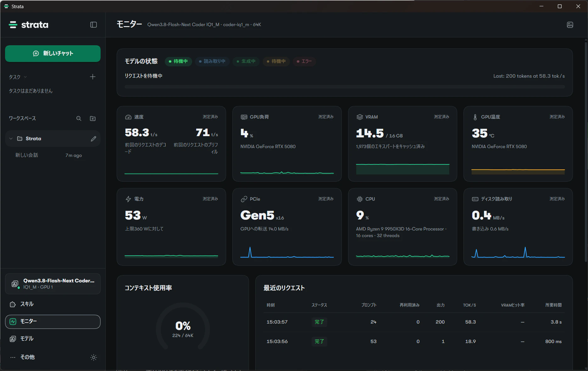588x371 pixels.
Task: Click the speedometer icon on the 速度 card
Action: click(x=128, y=117)
